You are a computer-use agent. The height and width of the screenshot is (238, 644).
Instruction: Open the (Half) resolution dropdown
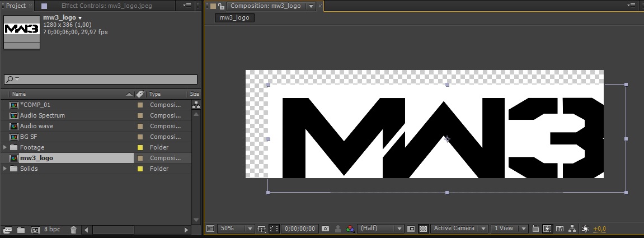[380, 228]
